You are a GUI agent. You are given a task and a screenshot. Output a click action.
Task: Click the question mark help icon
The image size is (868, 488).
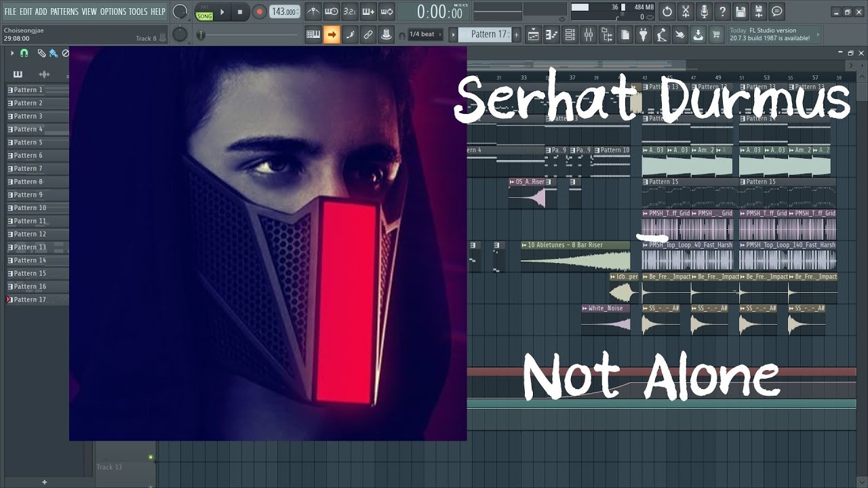point(722,12)
